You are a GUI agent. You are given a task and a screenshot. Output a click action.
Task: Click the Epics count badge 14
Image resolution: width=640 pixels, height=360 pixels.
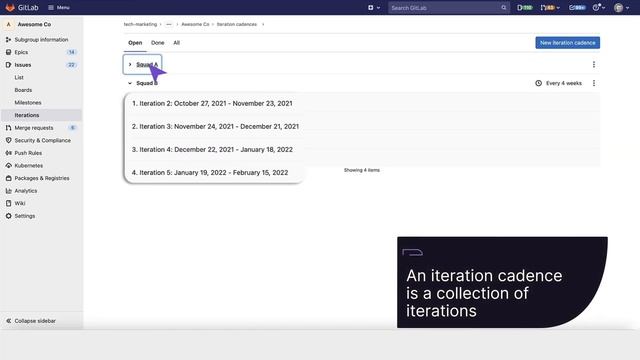[x=71, y=52]
